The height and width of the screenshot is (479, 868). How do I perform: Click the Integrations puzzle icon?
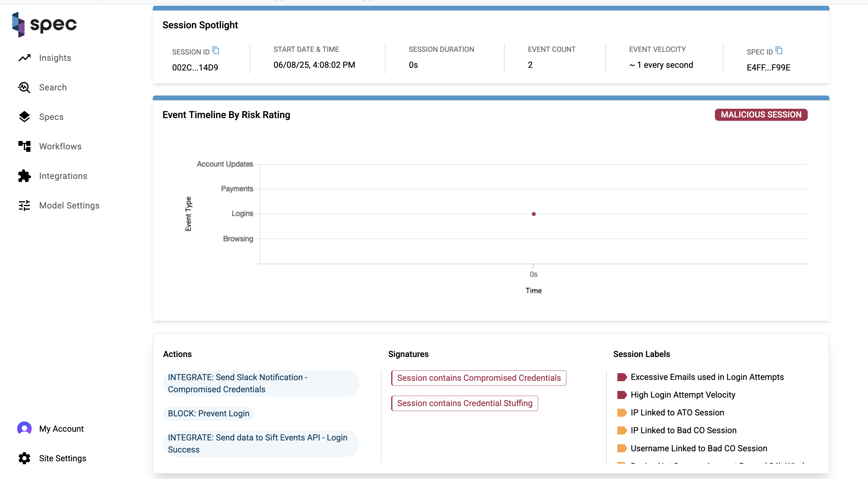pyautogui.click(x=24, y=176)
